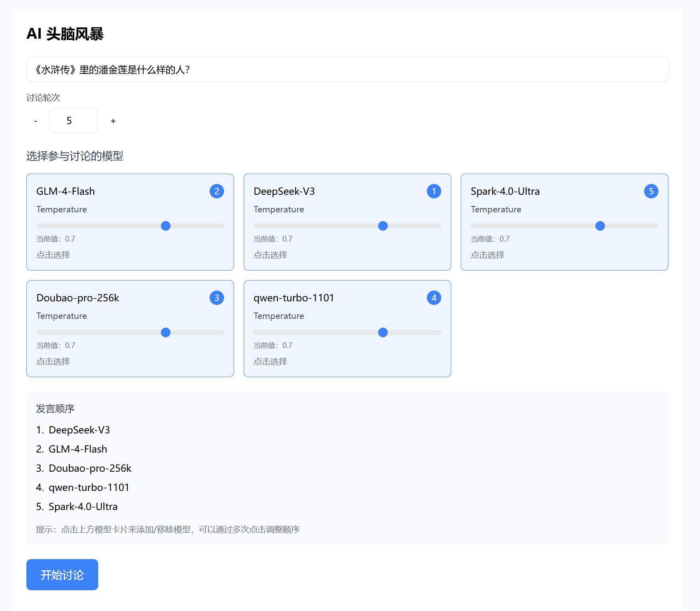
Task: Click the Doubao-pro-256k temperature slider handle
Action: pos(166,332)
